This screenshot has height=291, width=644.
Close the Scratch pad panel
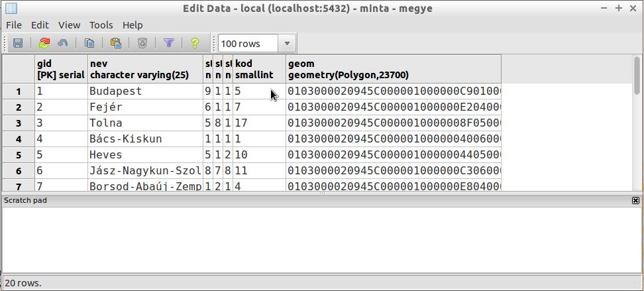coord(635,201)
